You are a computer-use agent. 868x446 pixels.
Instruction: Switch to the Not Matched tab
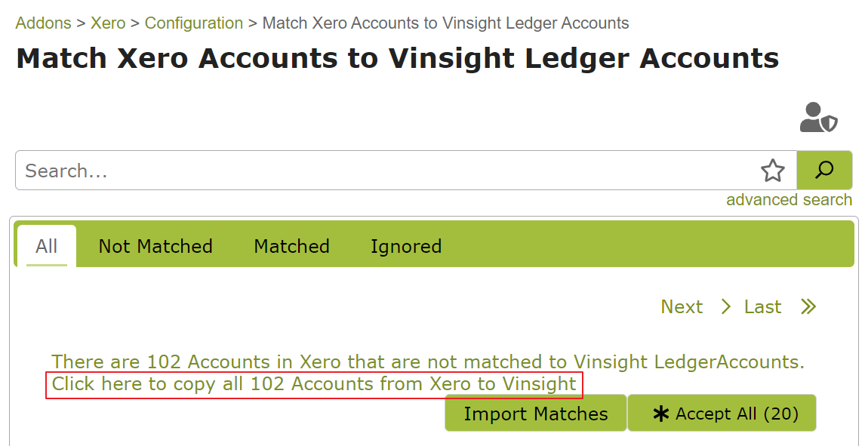[x=155, y=246]
